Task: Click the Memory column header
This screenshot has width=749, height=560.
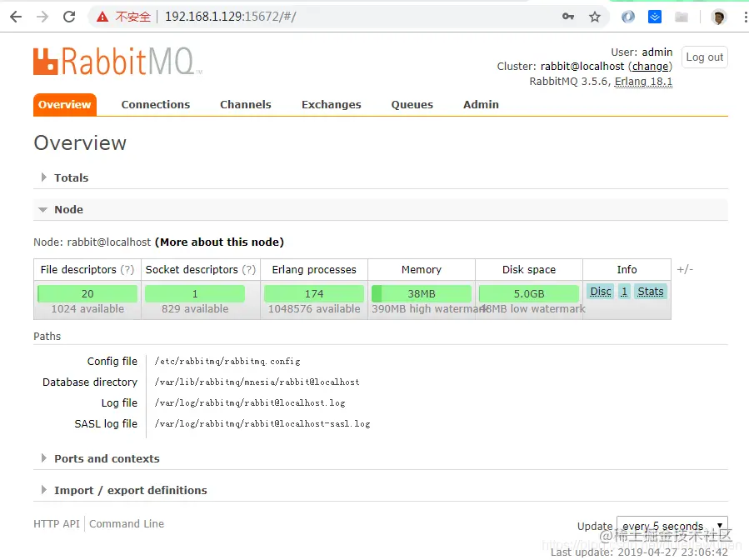Action: (422, 269)
